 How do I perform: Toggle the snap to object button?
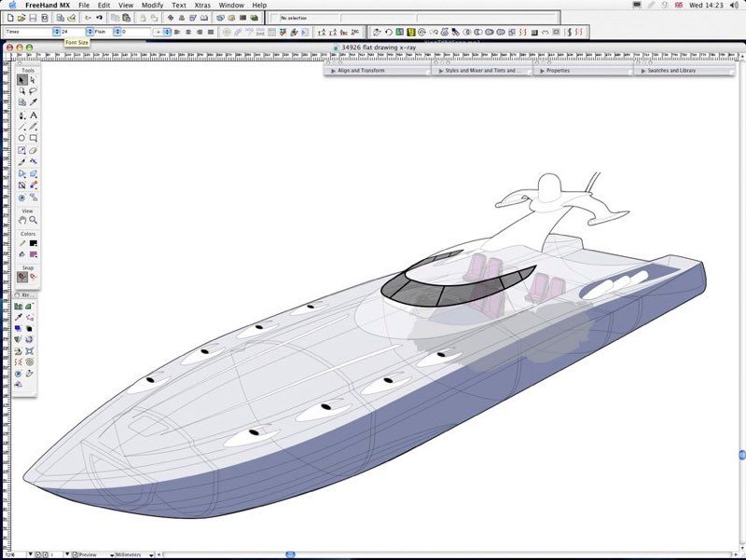click(x=34, y=277)
